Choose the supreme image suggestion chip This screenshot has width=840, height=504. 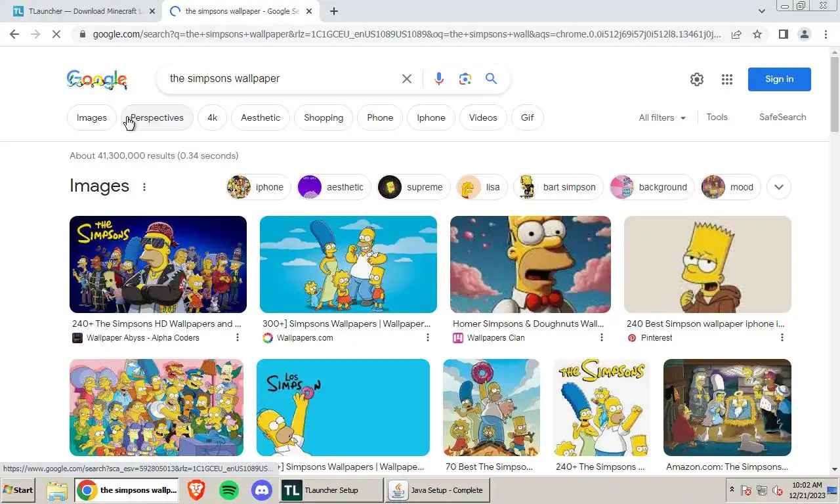tap(414, 187)
